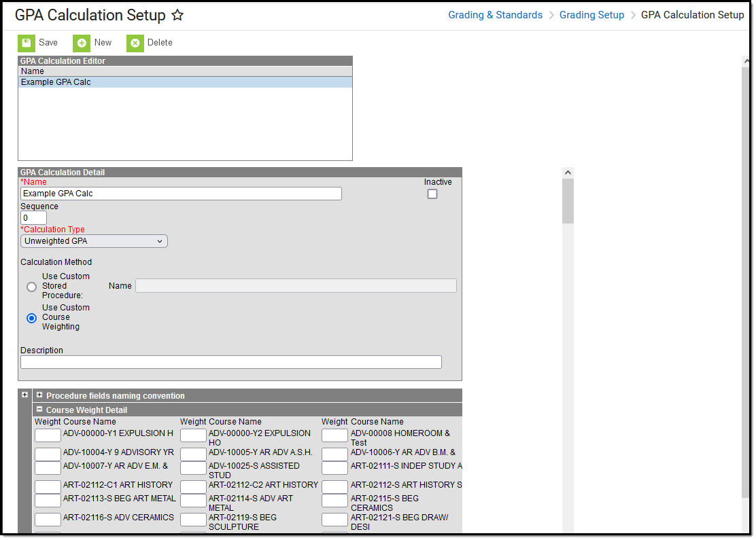Viewport: 756px width, 540px height.
Task: Expand Procedure fields naming convention section
Action: [x=39, y=395]
